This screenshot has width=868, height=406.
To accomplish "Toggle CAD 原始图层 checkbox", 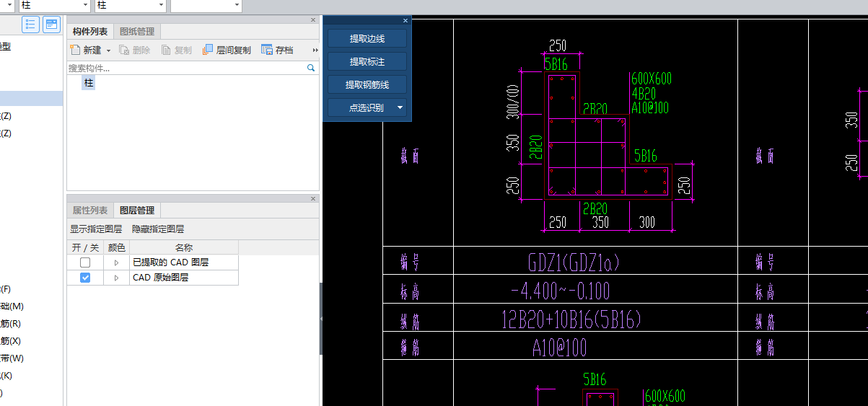I will click(x=85, y=278).
